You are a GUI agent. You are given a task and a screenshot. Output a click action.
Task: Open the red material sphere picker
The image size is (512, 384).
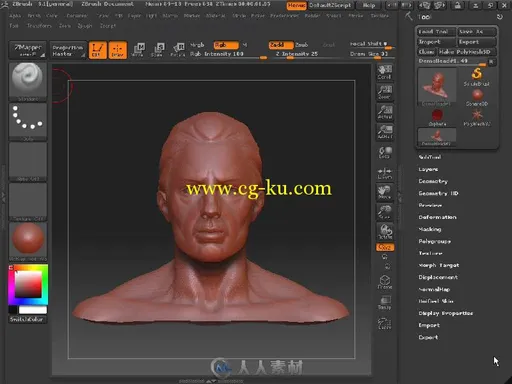tap(28, 242)
